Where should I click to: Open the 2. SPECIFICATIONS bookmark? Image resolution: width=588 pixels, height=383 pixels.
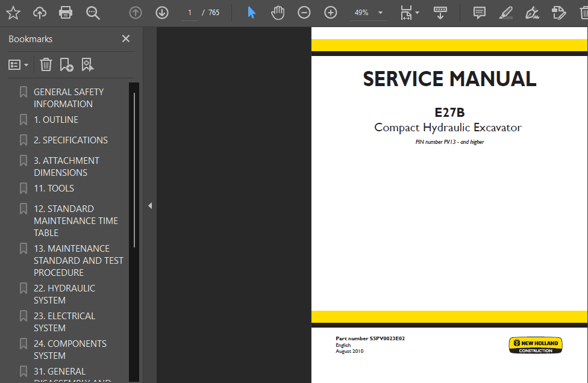[x=70, y=140]
